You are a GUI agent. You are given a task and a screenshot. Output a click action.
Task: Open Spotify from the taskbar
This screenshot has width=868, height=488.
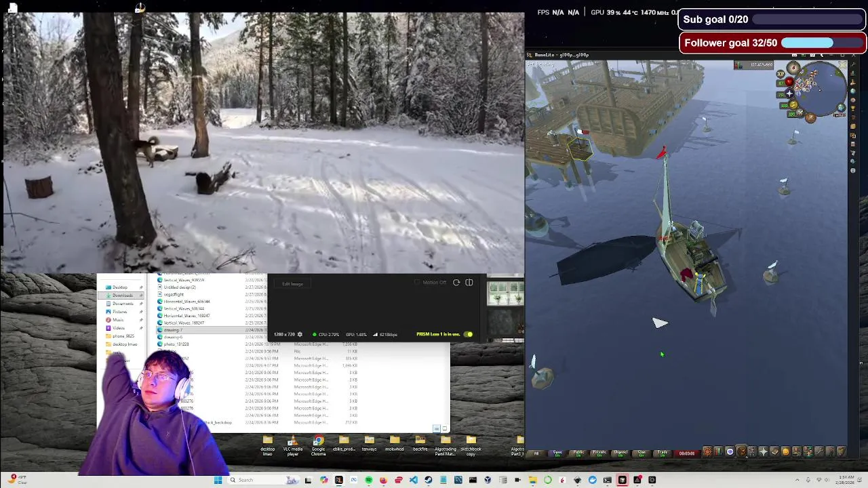[x=369, y=480]
